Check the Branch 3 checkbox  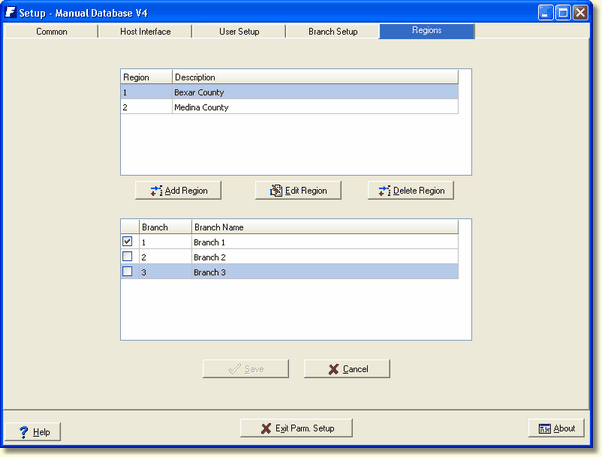tap(127, 272)
